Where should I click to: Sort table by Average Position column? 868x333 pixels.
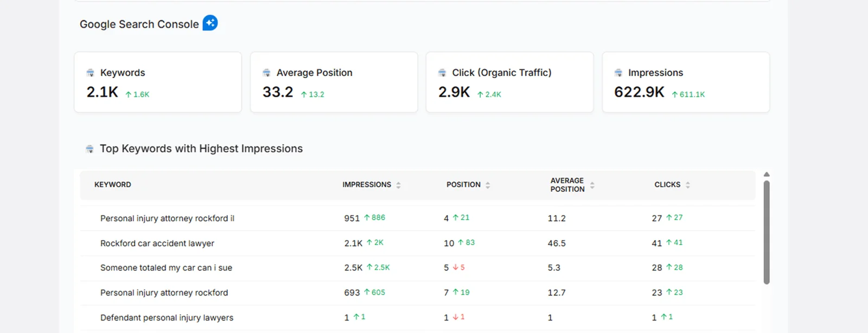592,185
